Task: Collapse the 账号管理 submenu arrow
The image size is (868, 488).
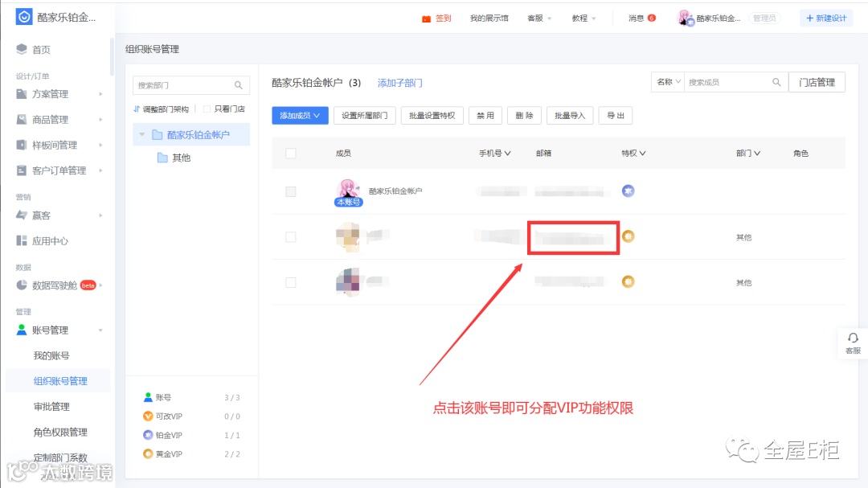Action: click(x=100, y=330)
